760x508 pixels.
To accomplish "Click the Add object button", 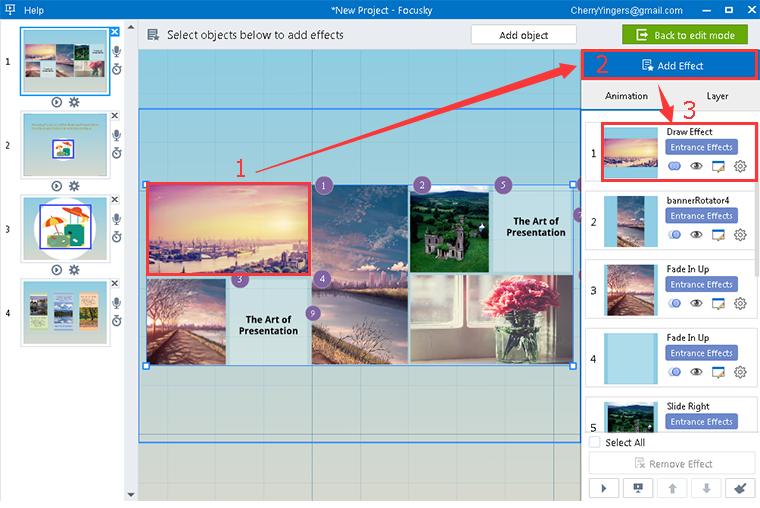I will 523,35.
